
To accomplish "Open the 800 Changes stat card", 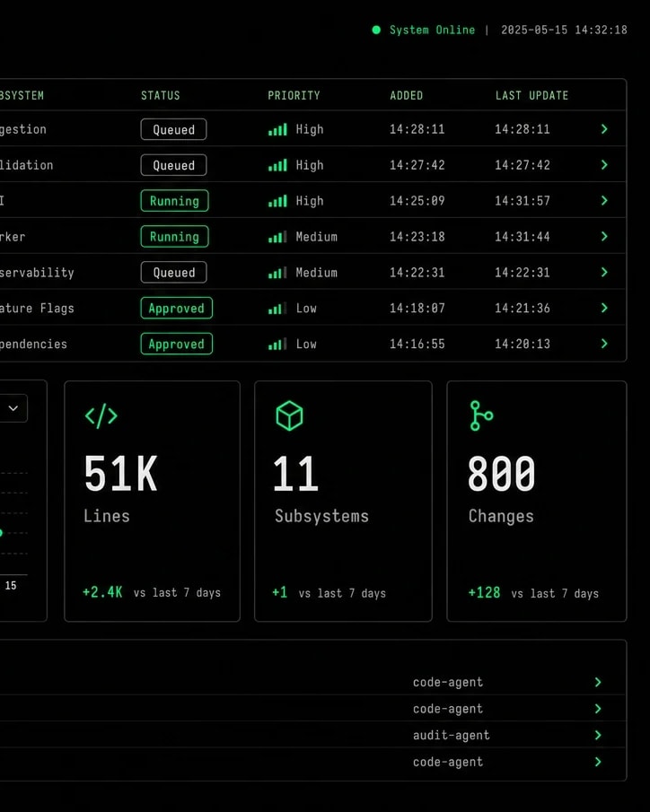I will point(537,502).
